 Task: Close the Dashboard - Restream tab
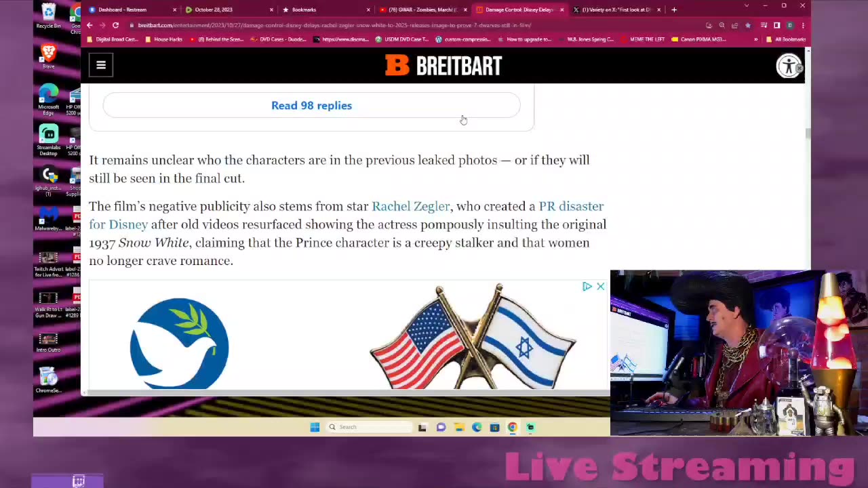click(174, 9)
